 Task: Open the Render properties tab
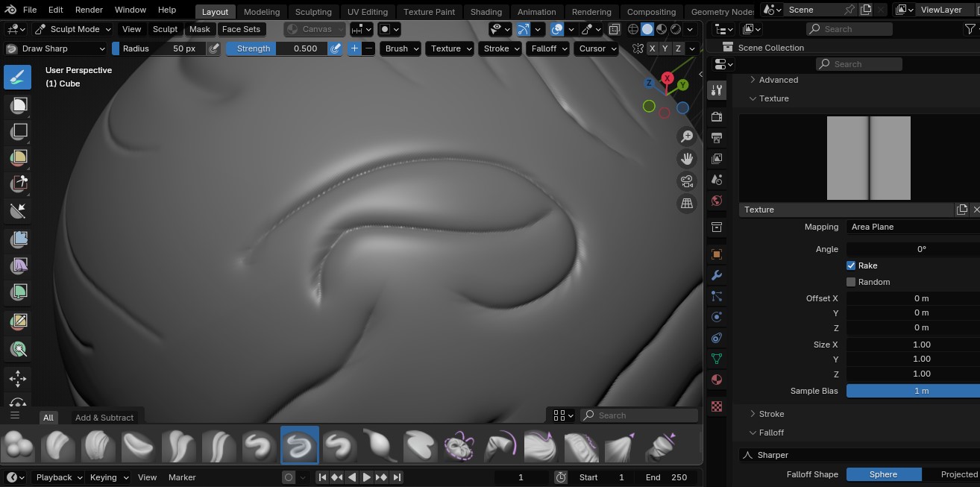click(717, 117)
